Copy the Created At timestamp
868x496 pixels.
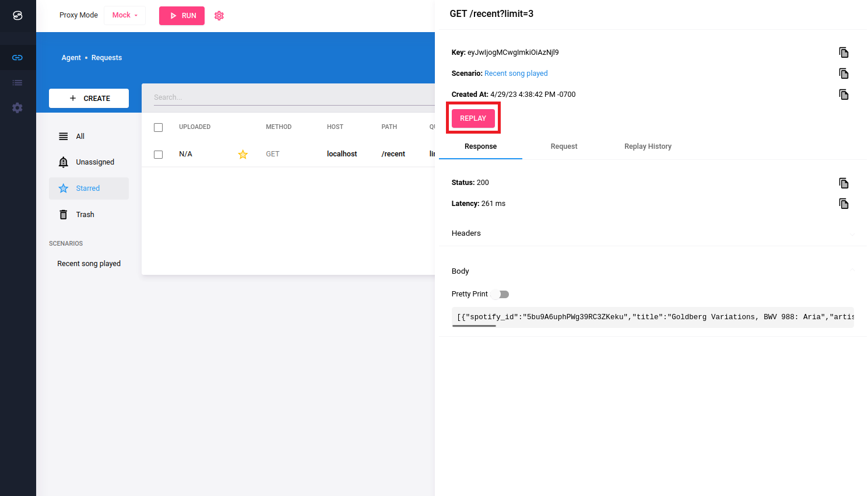click(x=843, y=95)
